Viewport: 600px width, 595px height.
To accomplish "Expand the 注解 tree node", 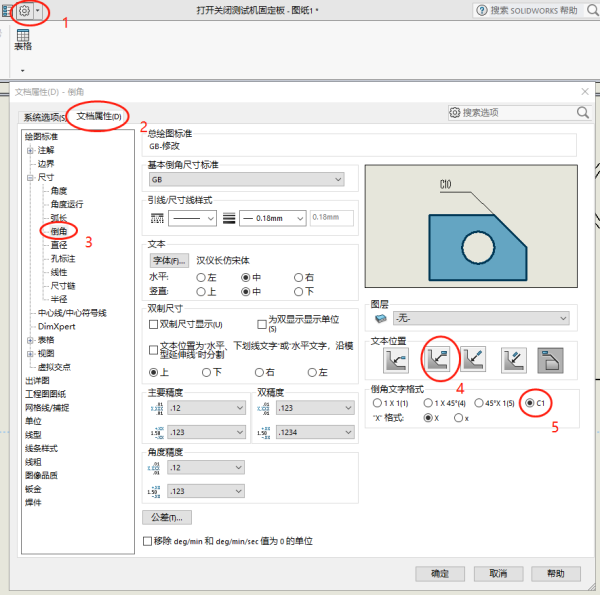I will pyautogui.click(x=30, y=150).
